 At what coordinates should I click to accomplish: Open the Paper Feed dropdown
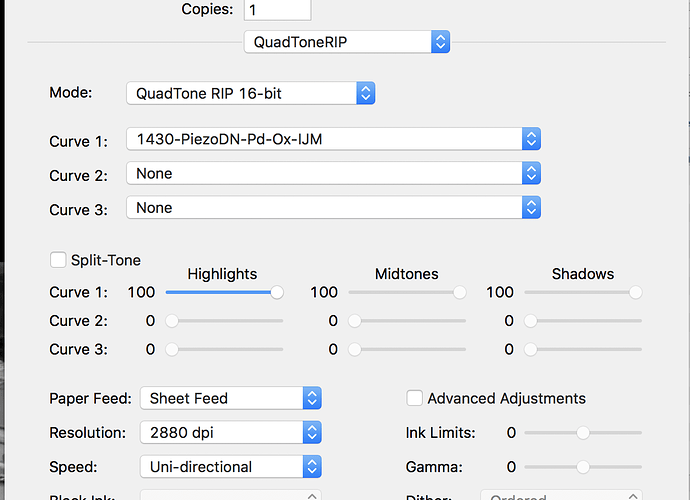(230, 398)
